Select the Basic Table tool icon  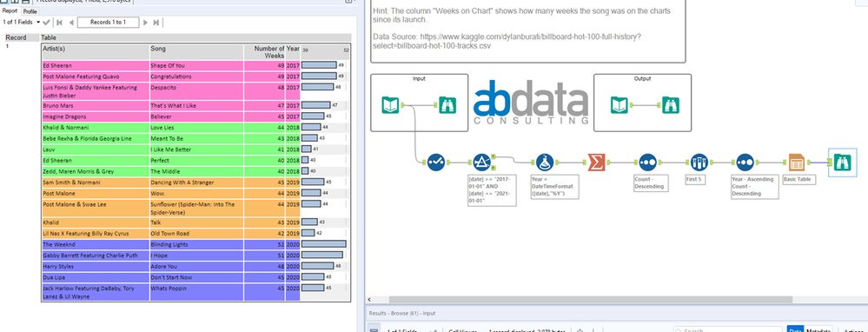pos(796,163)
